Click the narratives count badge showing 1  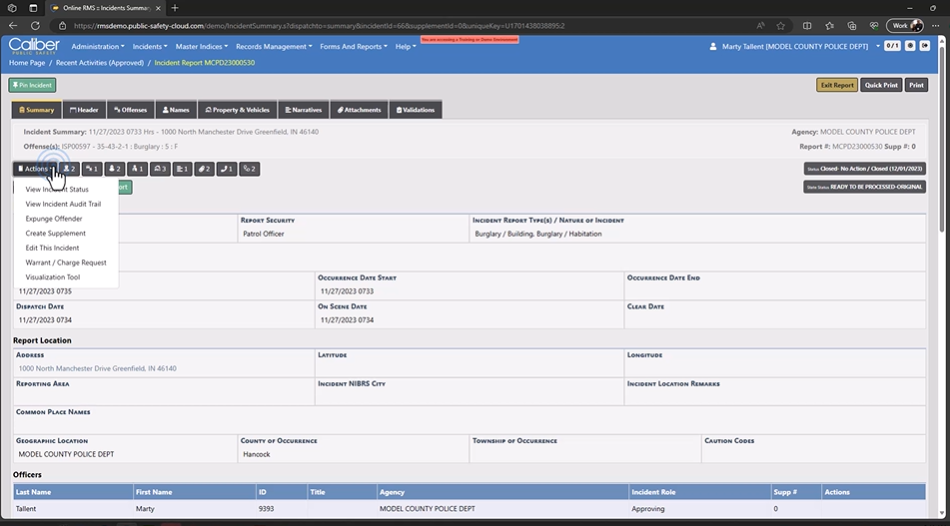point(182,169)
